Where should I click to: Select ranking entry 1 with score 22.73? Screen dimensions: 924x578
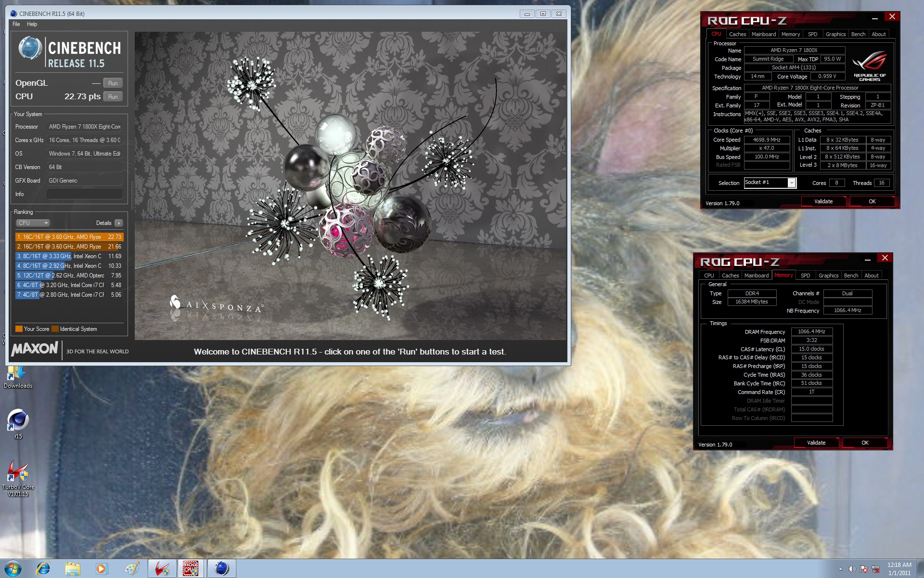click(x=69, y=237)
